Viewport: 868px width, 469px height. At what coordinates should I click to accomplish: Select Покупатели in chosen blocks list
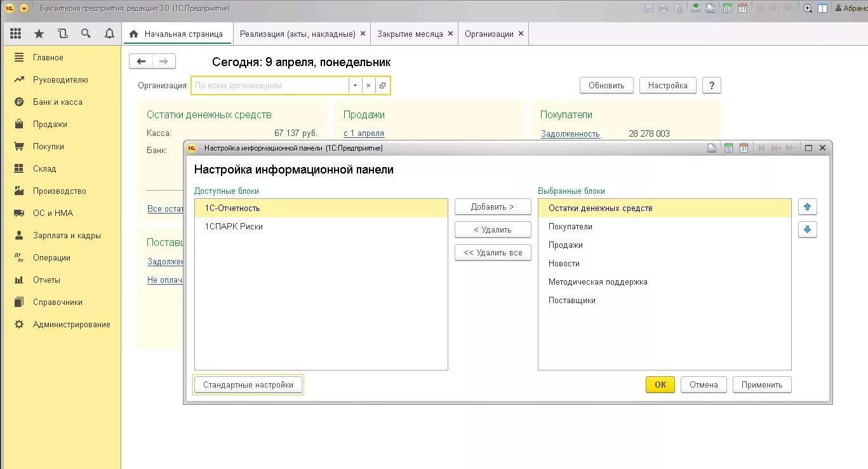pyautogui.click(x=665, y=226)
